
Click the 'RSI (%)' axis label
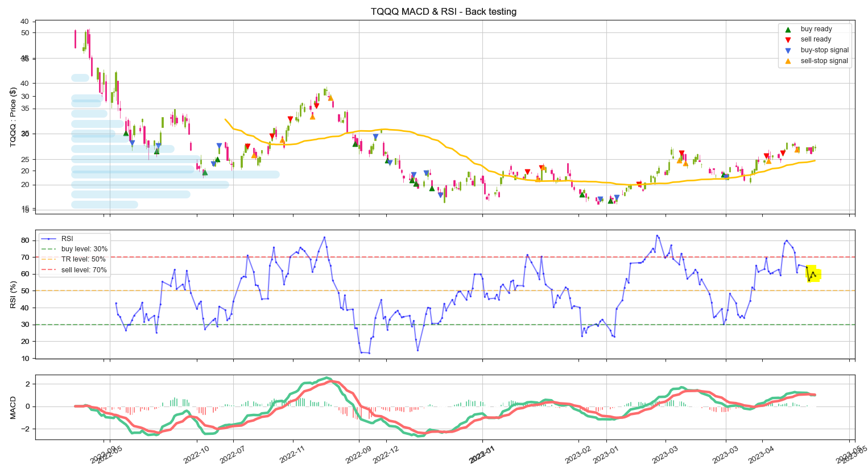point(13,294)
